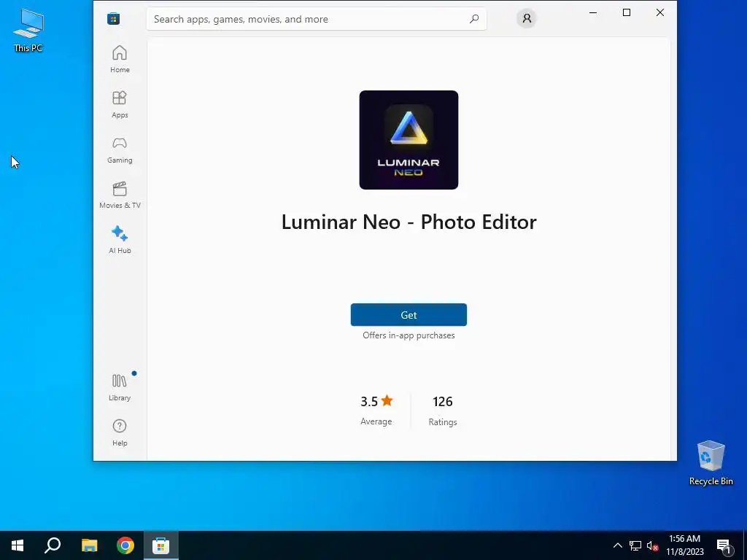This screenshot has width=747, height=560.
Task: Open the Windows Start menu
Action: (x=18, y=545)
